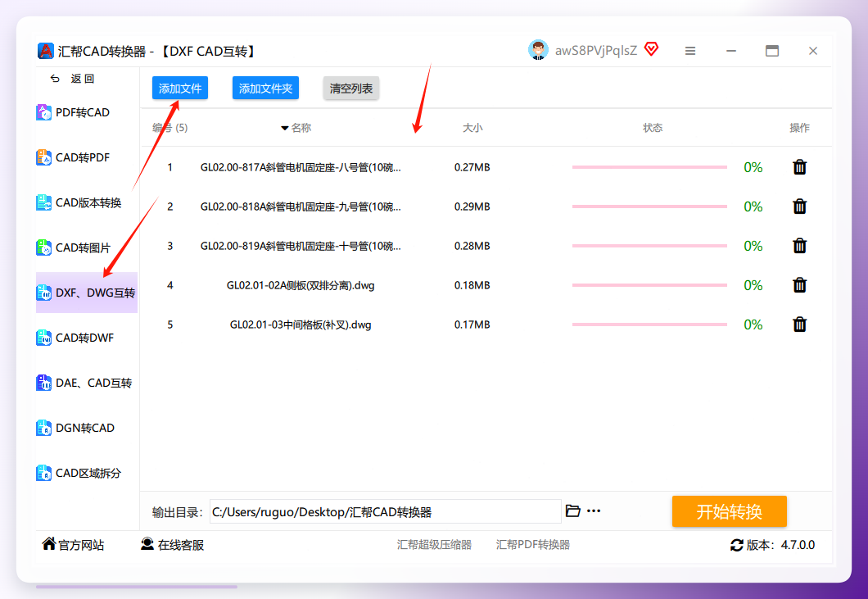
Task: Toggle sort arrow beside 名称 column
Action: coord(284,128)
